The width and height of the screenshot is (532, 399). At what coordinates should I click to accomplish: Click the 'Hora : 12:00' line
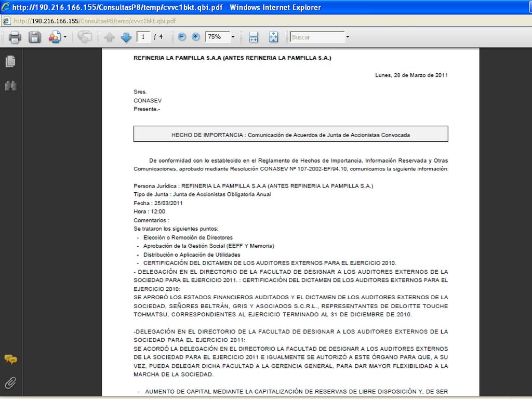tap(149, 212)
